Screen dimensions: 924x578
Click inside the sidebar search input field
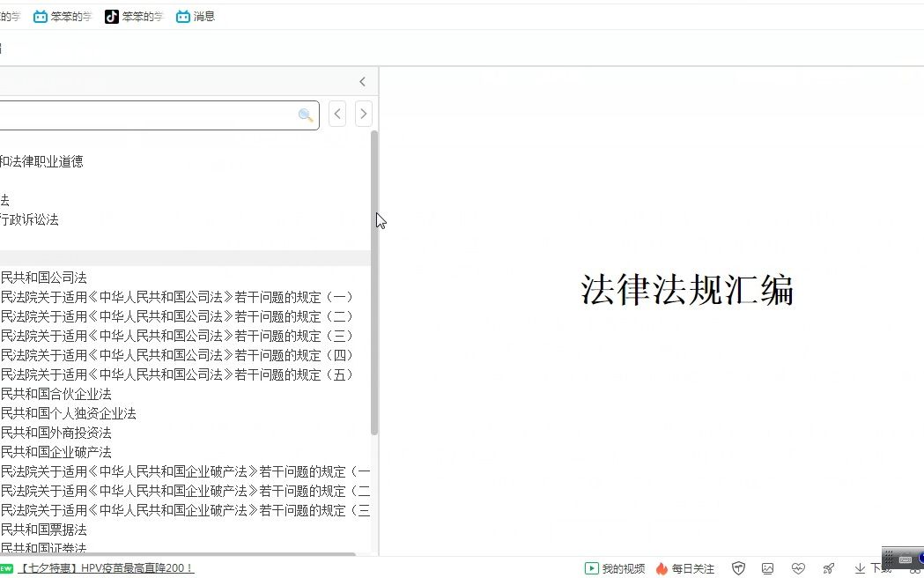click(150, 115)
